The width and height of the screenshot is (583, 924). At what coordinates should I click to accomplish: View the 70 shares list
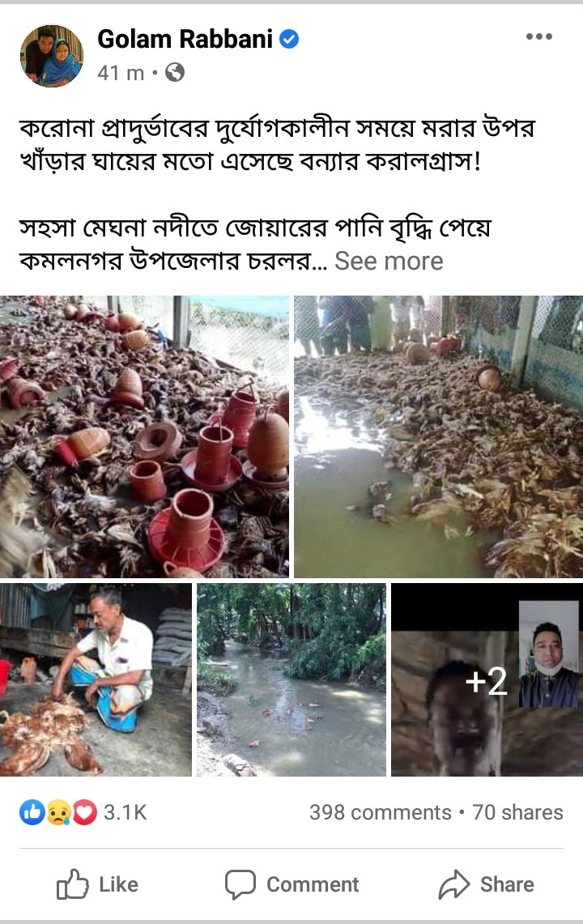[x=517, y=812]
